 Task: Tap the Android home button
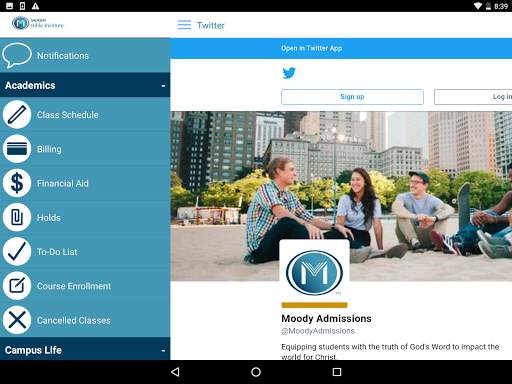tap(256, 372)
